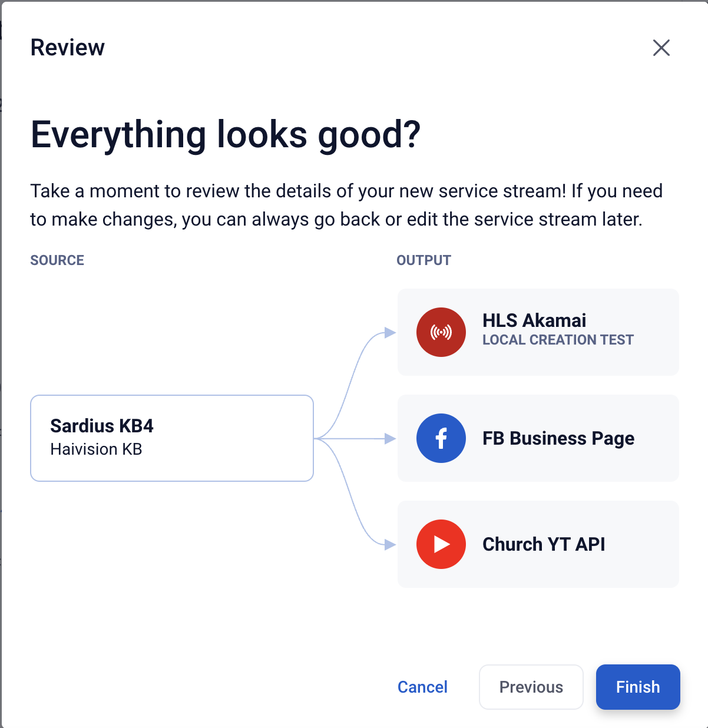Click the FB Business Page output name
Image resolution: width=708 pixels, height=728 pixels.
click(558, 438)
